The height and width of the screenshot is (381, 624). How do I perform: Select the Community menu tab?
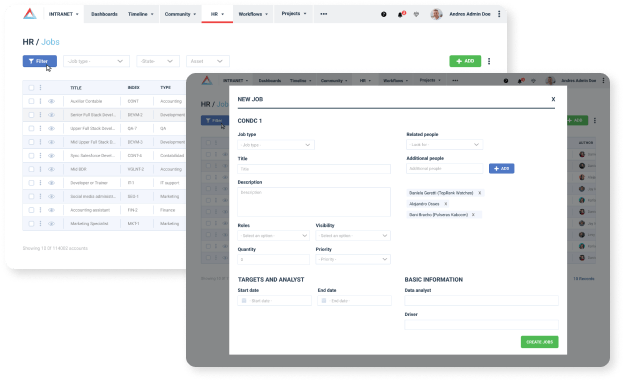click(180, 14)
